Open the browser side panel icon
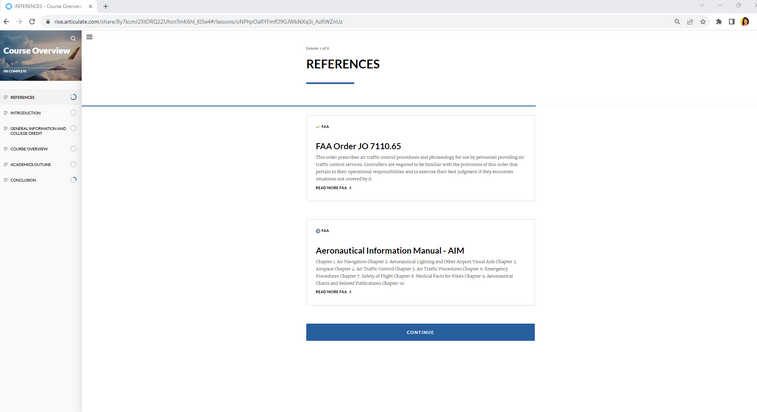 [731, 21]
